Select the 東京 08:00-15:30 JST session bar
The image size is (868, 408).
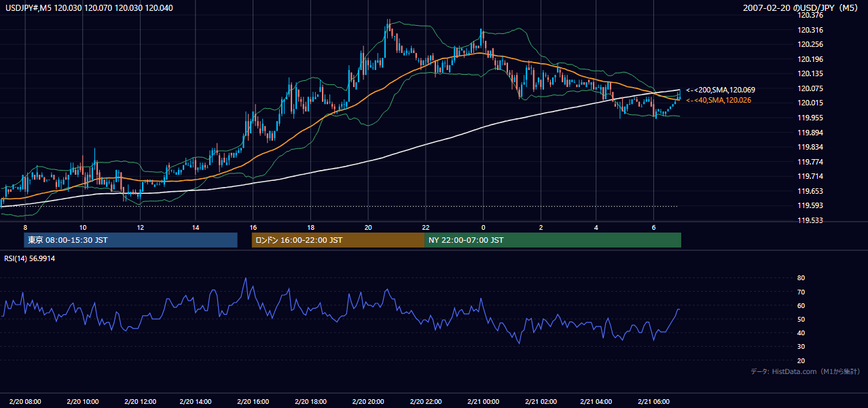[130, 240]
